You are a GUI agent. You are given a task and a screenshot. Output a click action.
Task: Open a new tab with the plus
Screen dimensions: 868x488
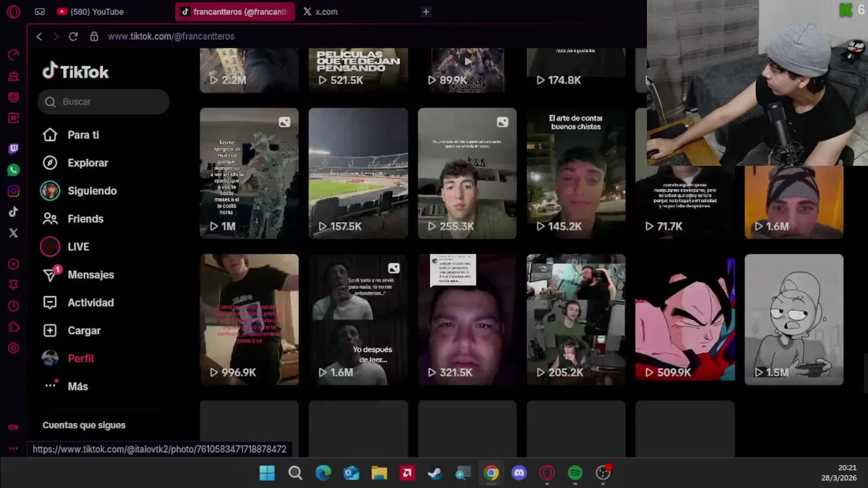tap(426, 12)
